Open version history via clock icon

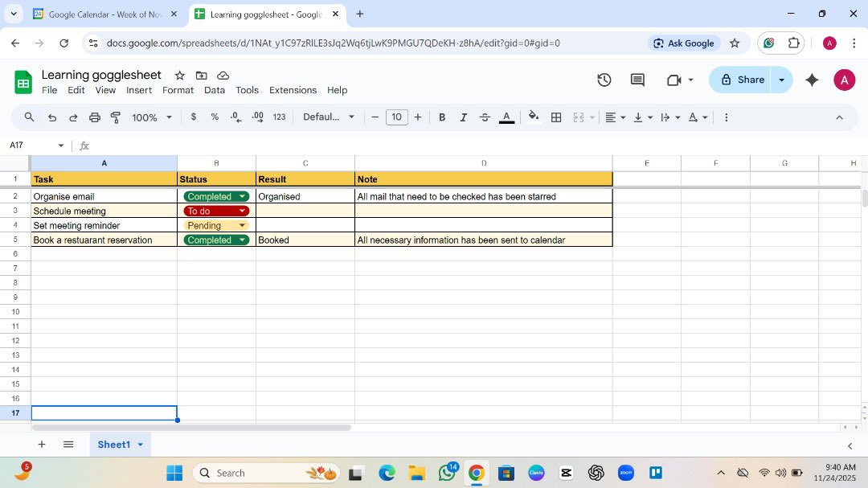tap(604, 80)
